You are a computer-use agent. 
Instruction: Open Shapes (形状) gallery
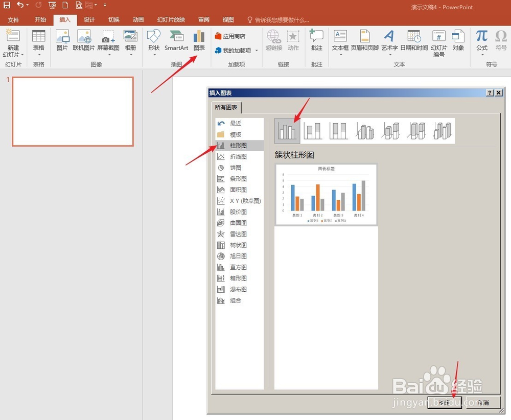tap(154, 42)
